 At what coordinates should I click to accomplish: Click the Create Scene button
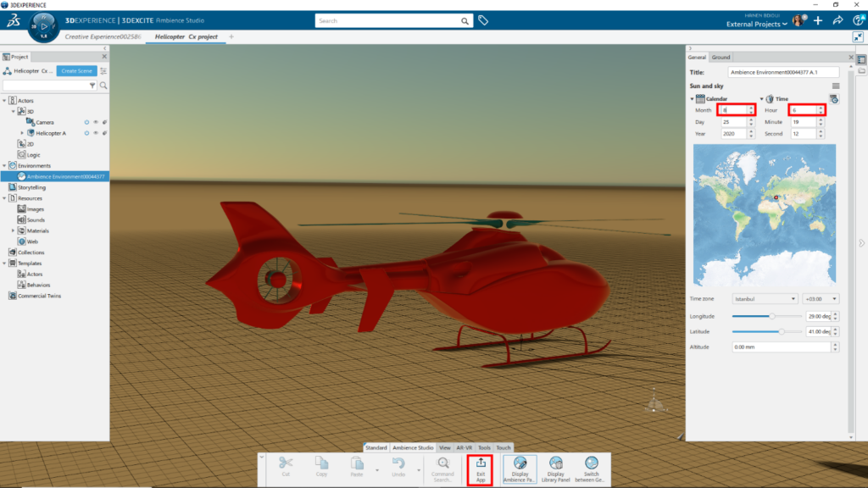[x=76, y=71]
